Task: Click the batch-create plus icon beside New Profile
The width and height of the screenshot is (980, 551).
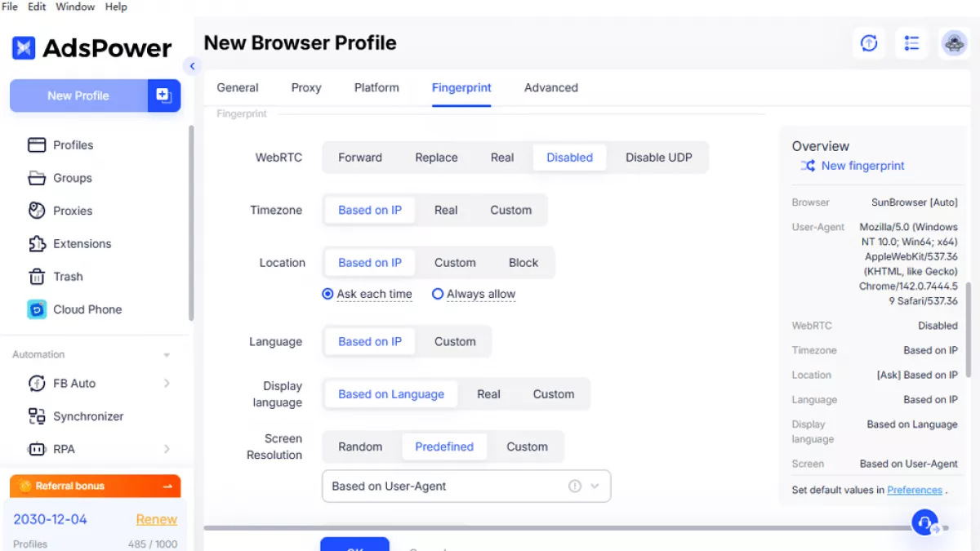Action: pyautogui.click(x=163, y=96)
